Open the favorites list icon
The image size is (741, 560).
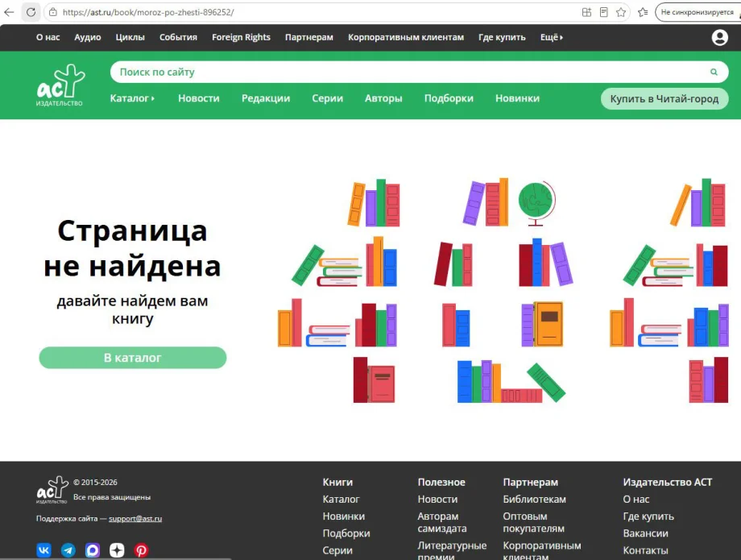(x=643, y=12)
